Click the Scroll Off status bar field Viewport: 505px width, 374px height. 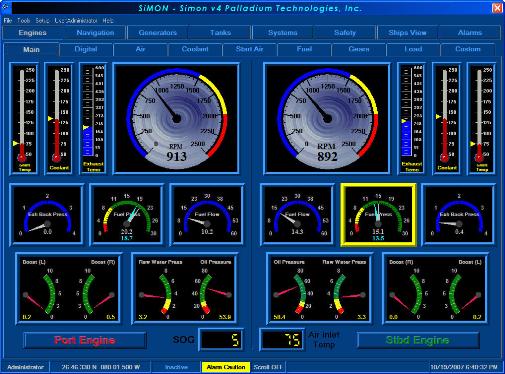coord(268,367)
